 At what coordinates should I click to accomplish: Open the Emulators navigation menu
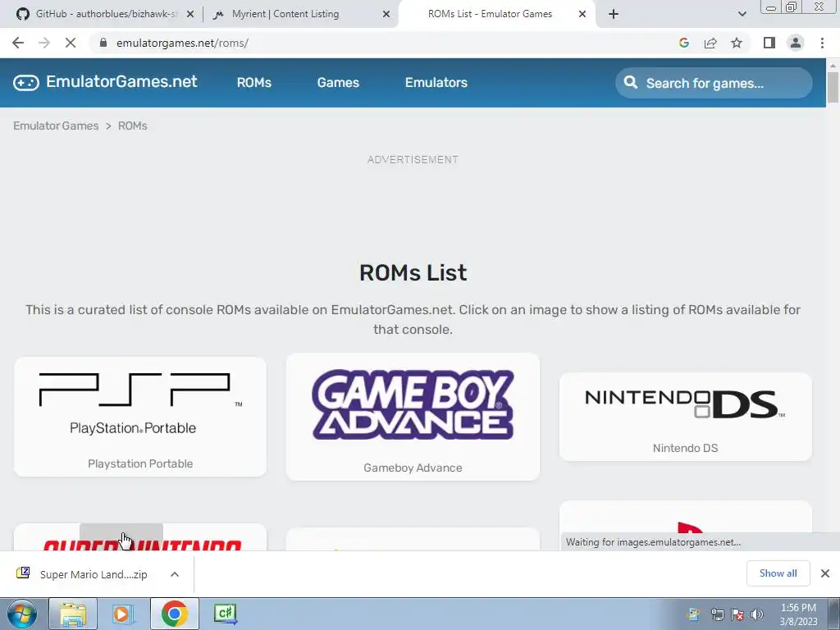436,83
